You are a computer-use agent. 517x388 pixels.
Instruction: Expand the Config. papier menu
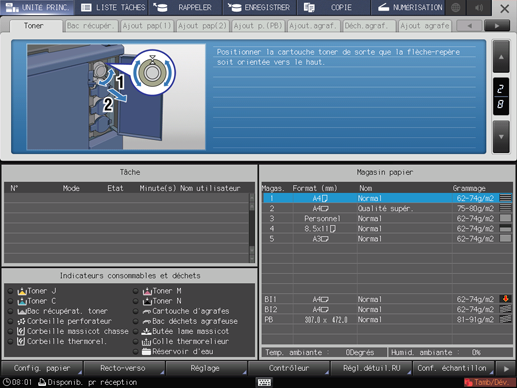42,368
